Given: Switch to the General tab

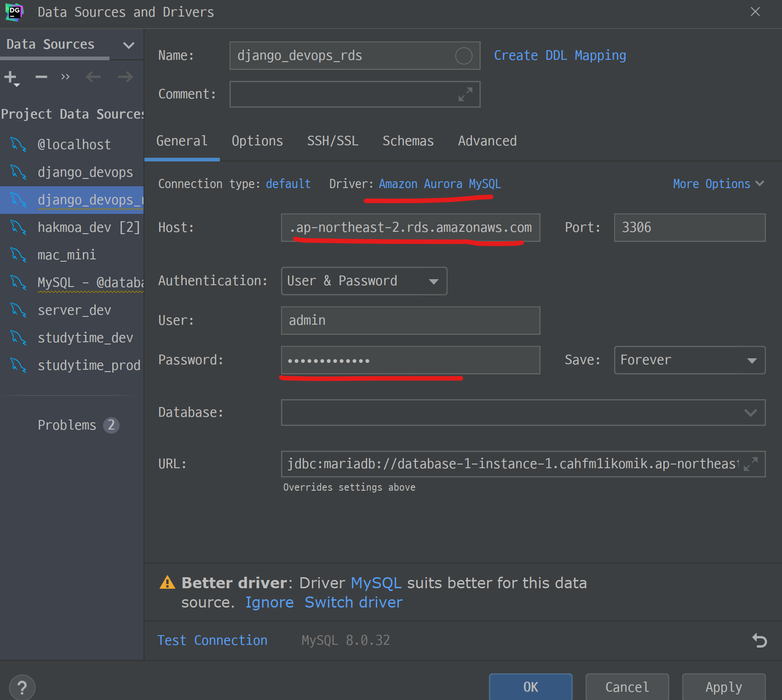Looking at the screenshot, I should coord(182,141).
